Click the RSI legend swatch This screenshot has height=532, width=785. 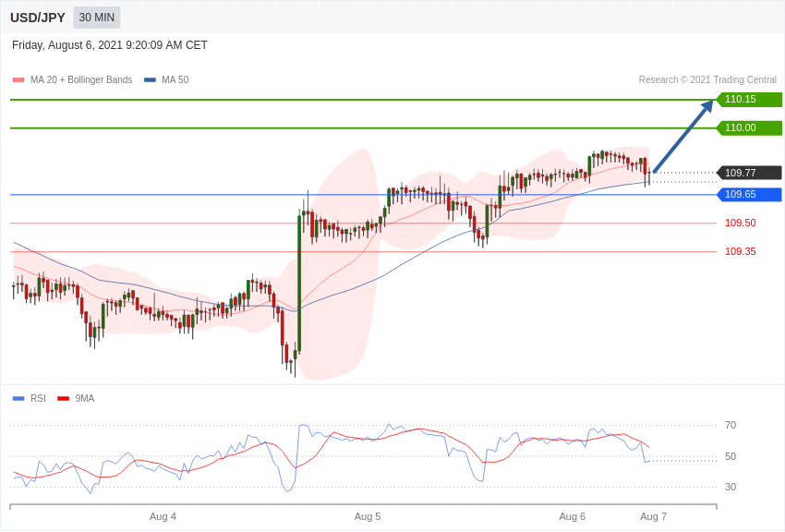pyautogui.click(x=18, y=398)
